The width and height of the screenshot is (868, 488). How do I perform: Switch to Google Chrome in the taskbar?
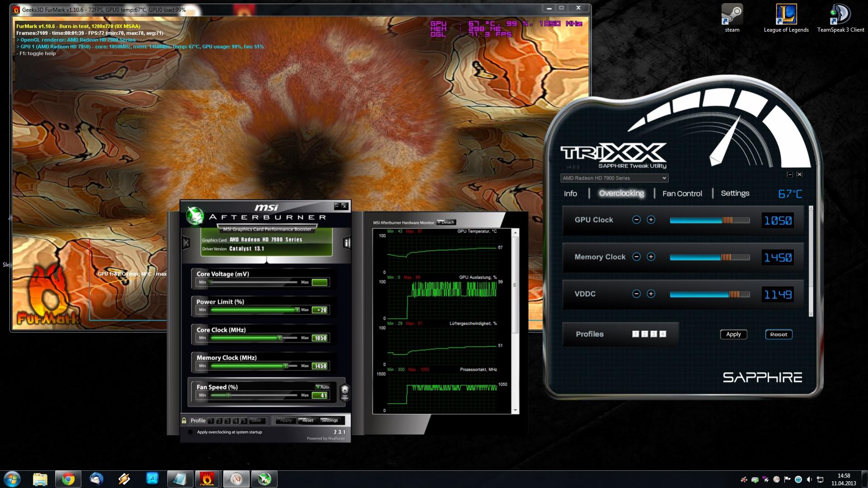(x=68, y=479)
